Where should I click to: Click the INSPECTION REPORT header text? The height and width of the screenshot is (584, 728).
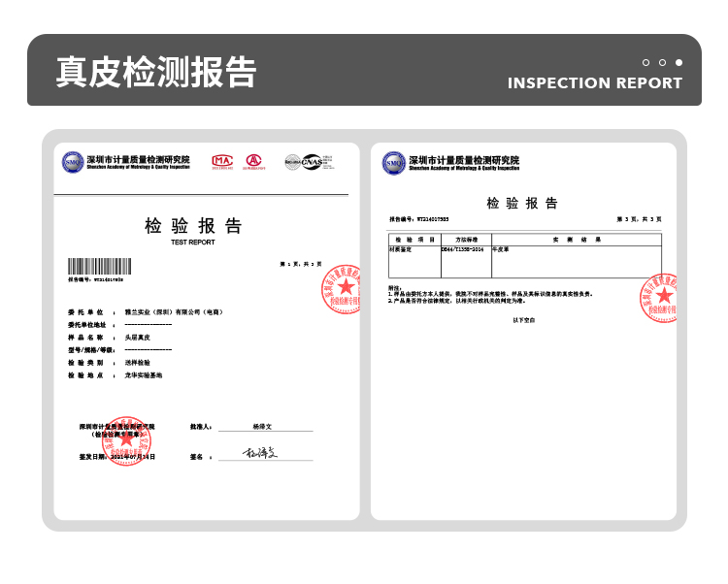(595, 83)
